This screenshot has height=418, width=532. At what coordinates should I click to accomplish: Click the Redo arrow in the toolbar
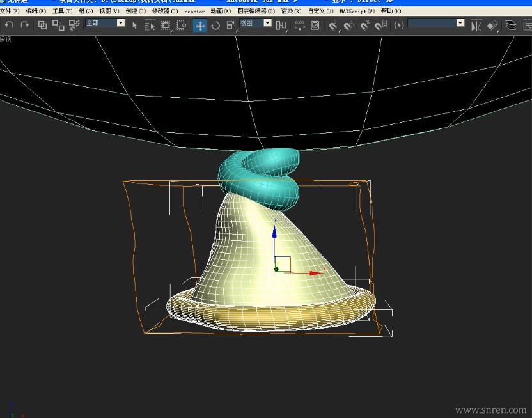tap(25, 25)
